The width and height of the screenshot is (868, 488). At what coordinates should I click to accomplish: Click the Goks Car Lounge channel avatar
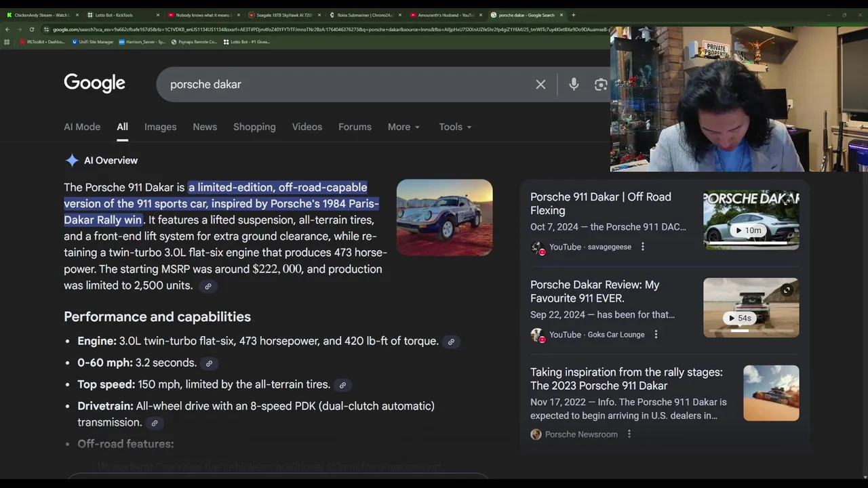click(537, 335)
